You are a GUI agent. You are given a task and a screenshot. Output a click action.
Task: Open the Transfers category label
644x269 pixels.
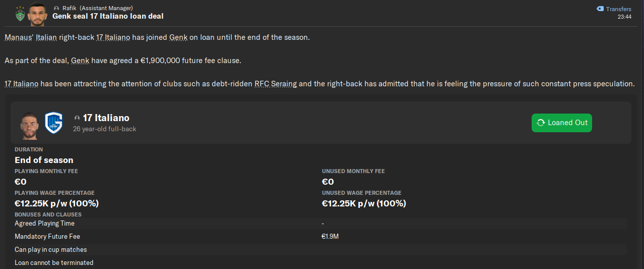click(x=618, y=9)
